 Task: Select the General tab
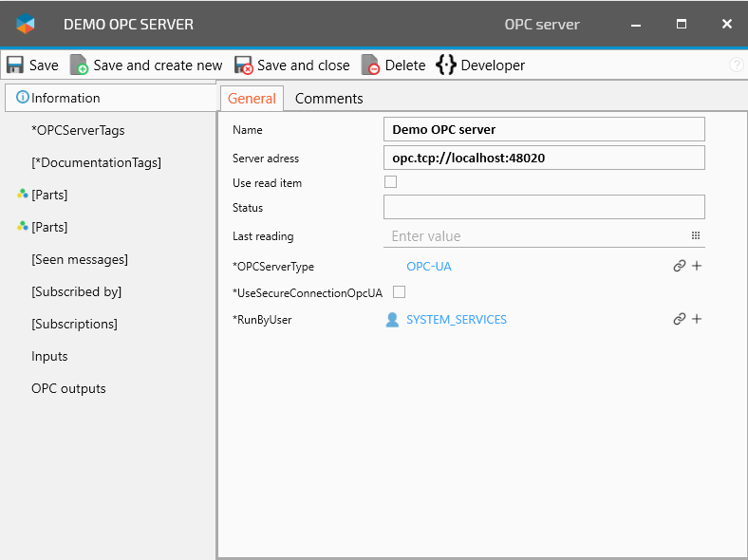252,99
